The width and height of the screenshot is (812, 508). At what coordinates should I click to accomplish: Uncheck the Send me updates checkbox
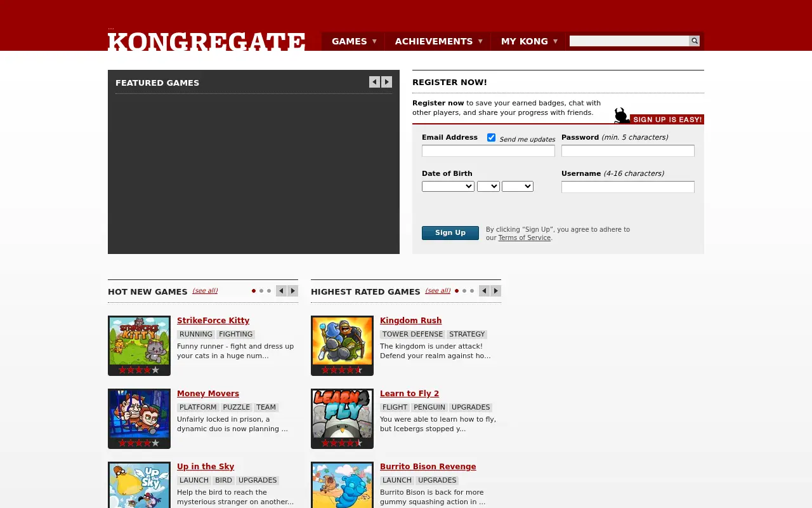[491, 137]
